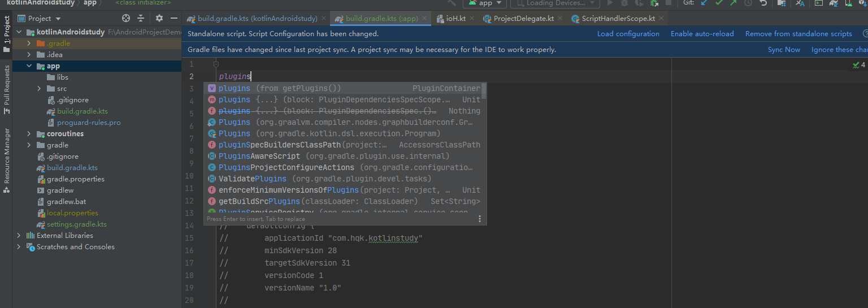Image resolution: width=868 pixels, height=308 pixels.
Task: Hide the Project tool window
Action: (173, 18)
